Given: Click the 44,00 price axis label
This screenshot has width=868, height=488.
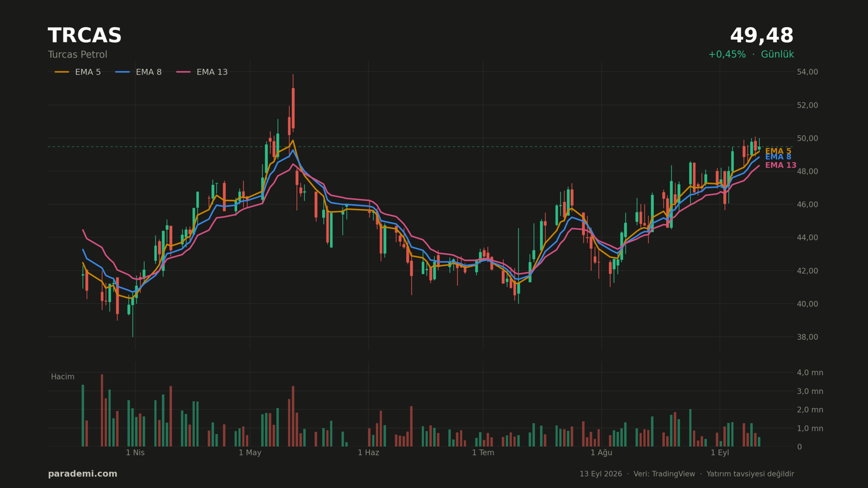Looking at the screenshot, I should (807, 237).
